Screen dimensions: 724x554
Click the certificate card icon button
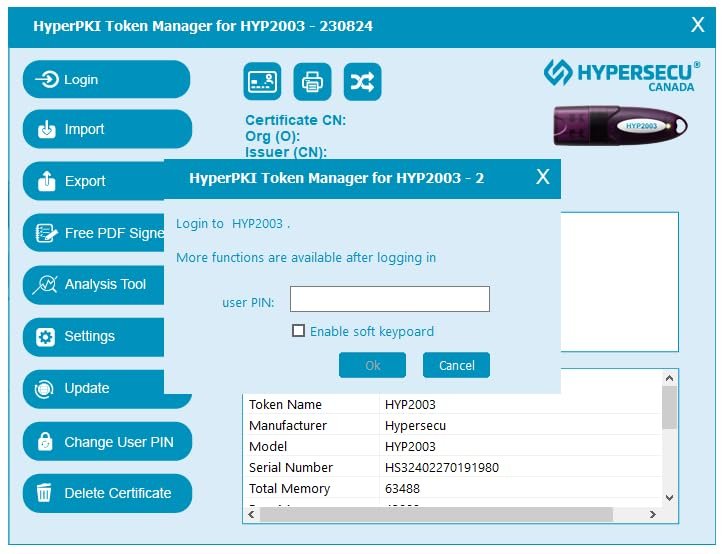pyautogui.click(x=262, y=82)
